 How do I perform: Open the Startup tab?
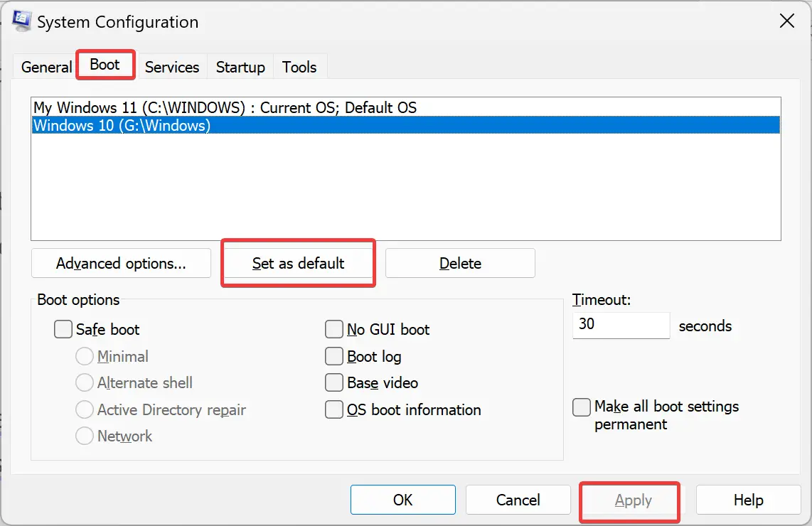pyautogui.click(x=240, y=67)
